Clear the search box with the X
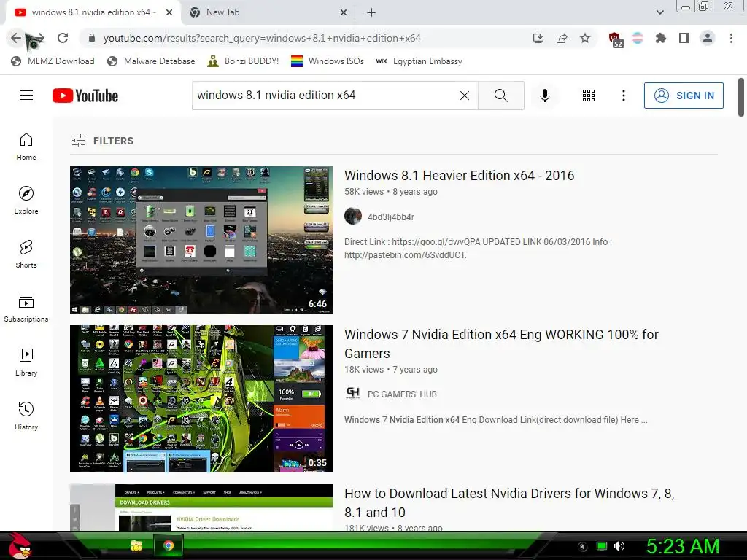Screen dimensions: 747x560 pyautogui.click(x=465, y=96)
